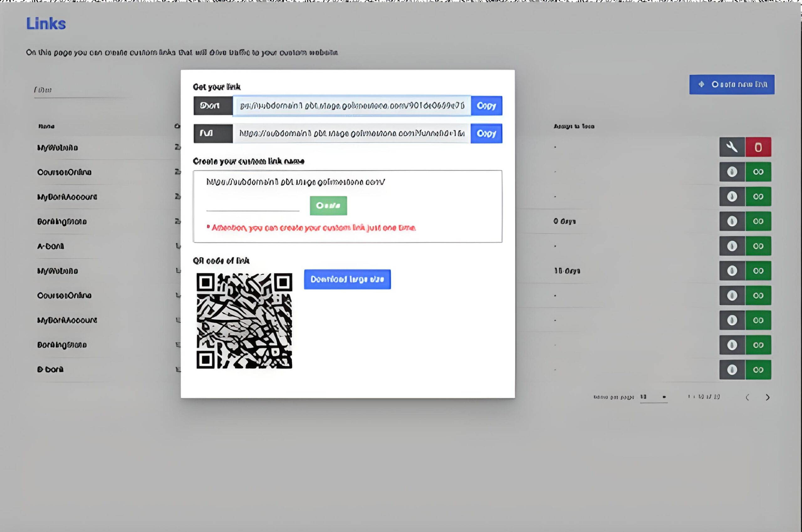This screenshot has height=532, width=802.
Task: Click the green link icon in the second row
Action: pos(758,172)
